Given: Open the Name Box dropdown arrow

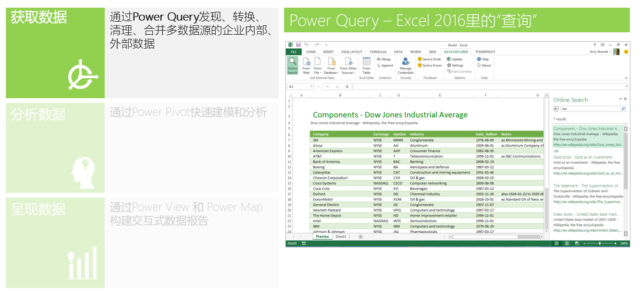Looking at the screenshot, I should point(312,86).
